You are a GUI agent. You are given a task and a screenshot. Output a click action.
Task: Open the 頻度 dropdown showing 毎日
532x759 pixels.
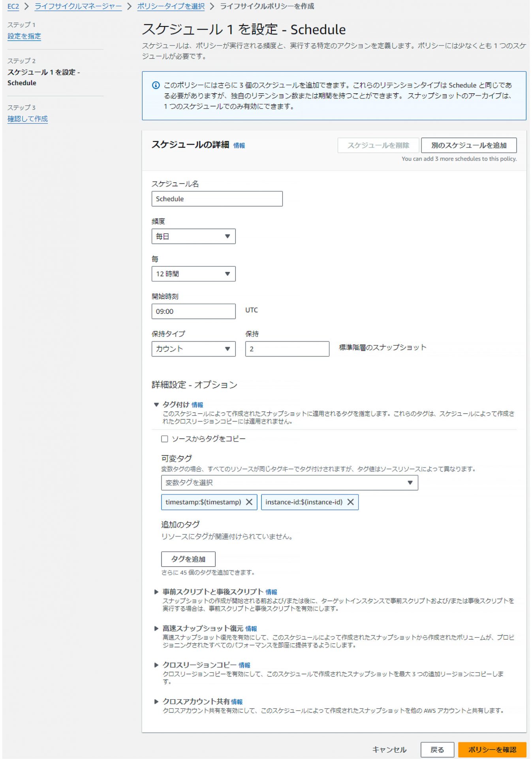pyautogui.click(x=194, y=236)
